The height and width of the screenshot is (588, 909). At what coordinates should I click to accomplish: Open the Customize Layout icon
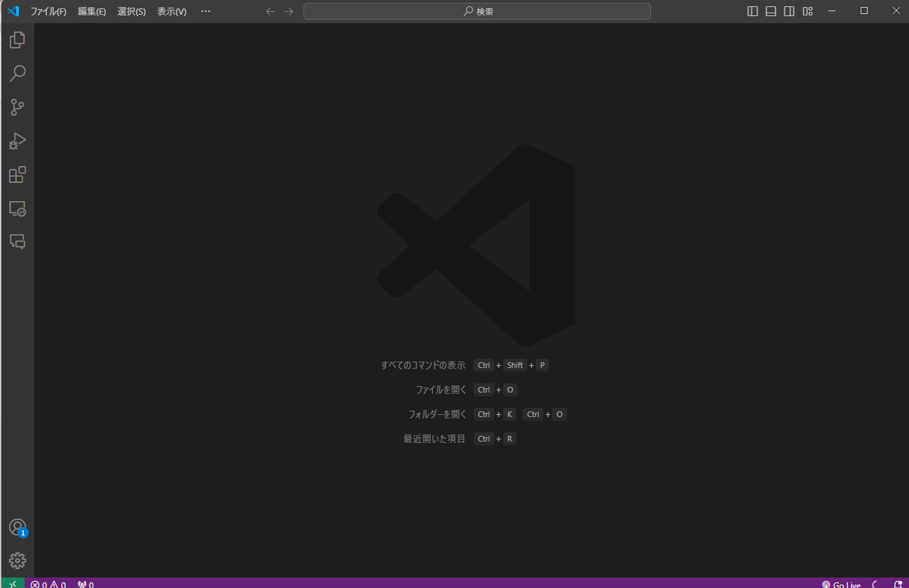(808, 11)
